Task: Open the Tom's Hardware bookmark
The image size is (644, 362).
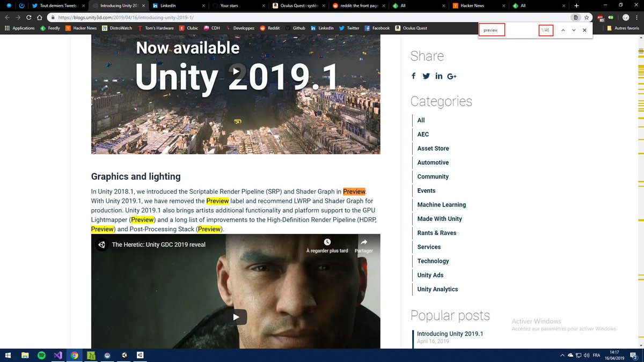Action: coord(156,28)
